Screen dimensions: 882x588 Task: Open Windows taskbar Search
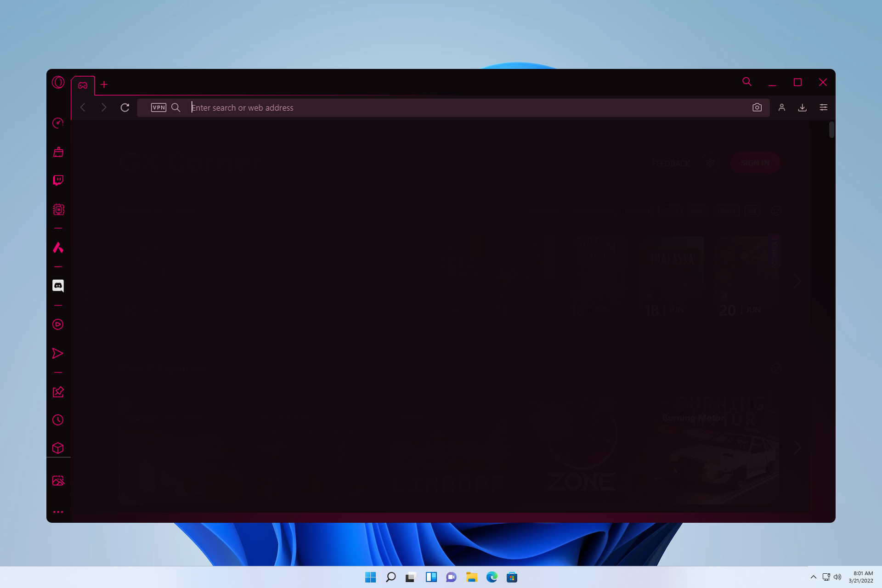pos(390,577)
